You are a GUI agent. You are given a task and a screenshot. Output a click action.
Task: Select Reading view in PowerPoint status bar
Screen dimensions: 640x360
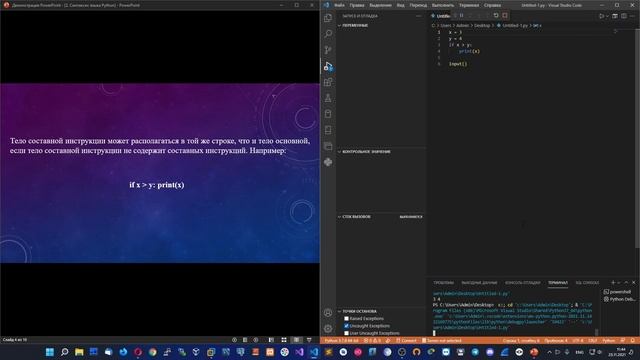pos(296,340)
